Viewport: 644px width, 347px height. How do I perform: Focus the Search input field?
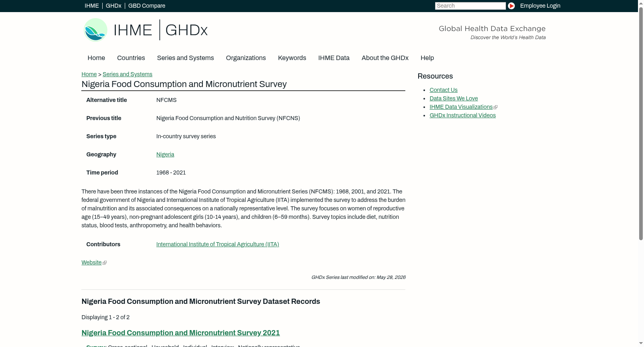coord(470,6)
